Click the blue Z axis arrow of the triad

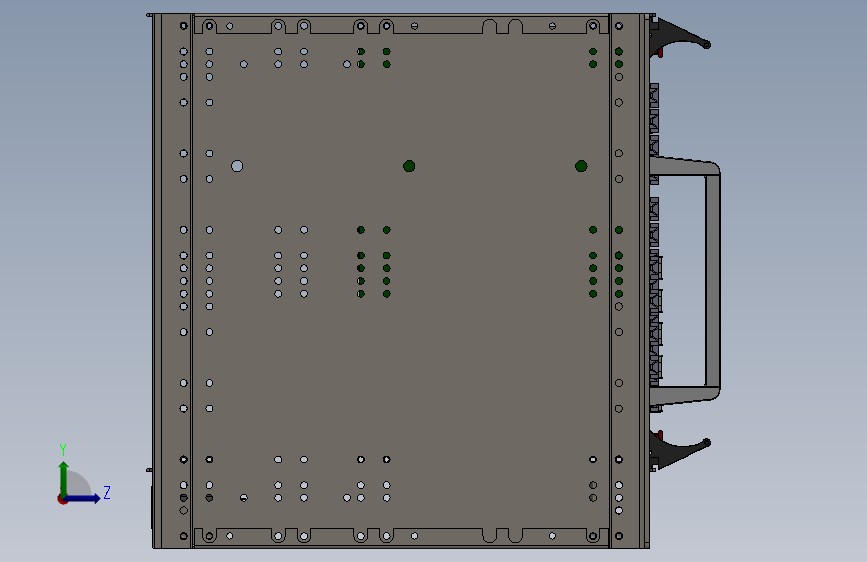tap(83, 498)
